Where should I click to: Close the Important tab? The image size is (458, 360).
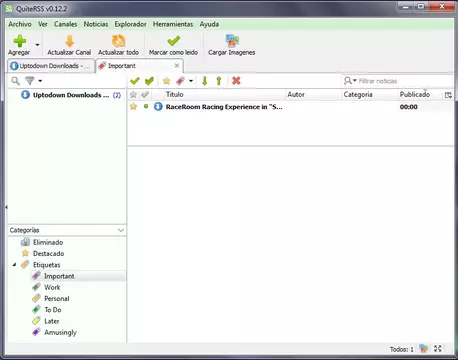tap(177, 65)
